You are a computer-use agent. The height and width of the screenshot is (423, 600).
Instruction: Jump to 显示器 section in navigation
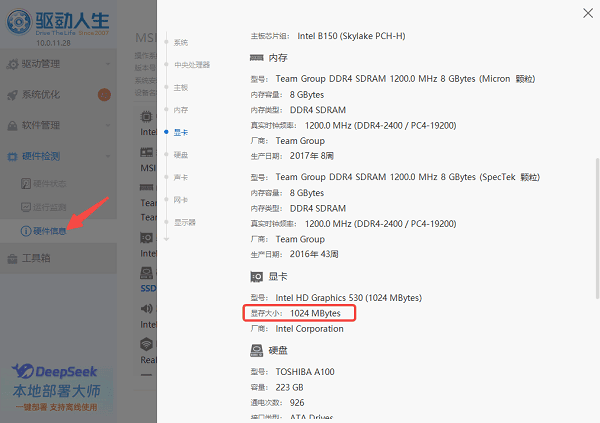[x=185, y=222]
